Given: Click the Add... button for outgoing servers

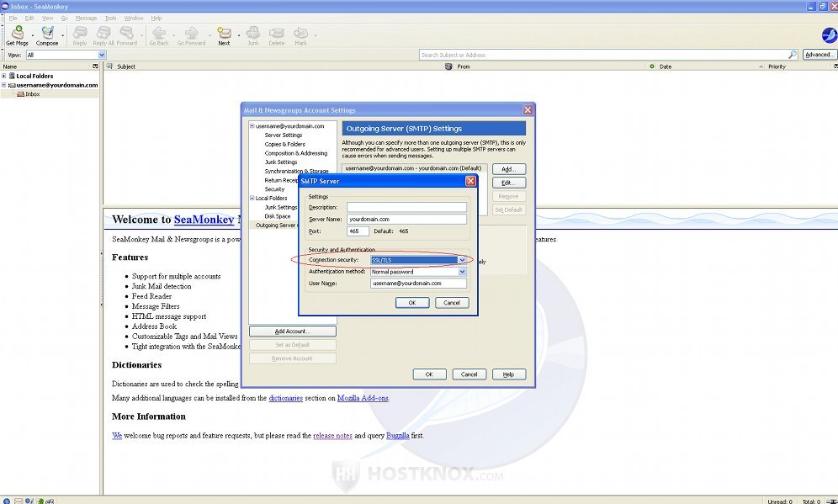Looking at the screenshot, I should pos(509,169).
